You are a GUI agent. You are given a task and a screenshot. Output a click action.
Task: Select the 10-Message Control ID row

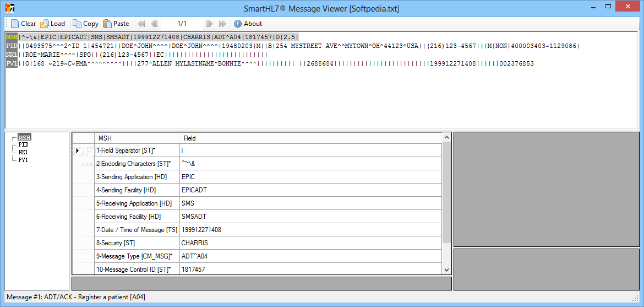click(x=257, y=269)
